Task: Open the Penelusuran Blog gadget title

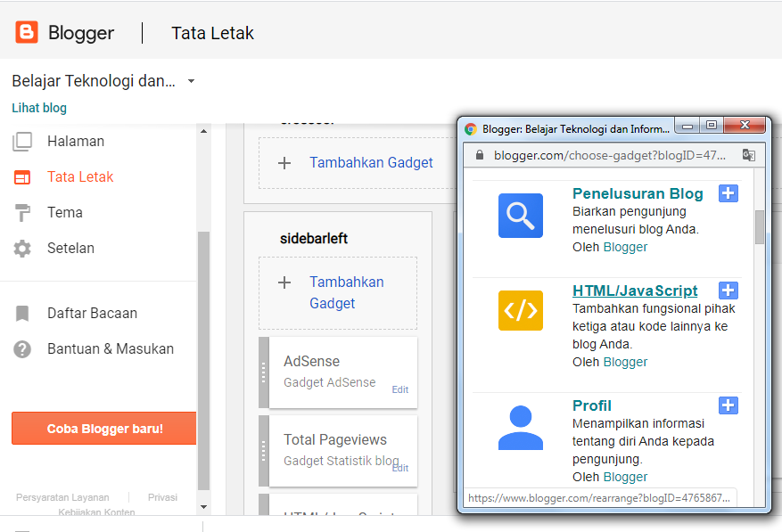Action: [638, 193]
